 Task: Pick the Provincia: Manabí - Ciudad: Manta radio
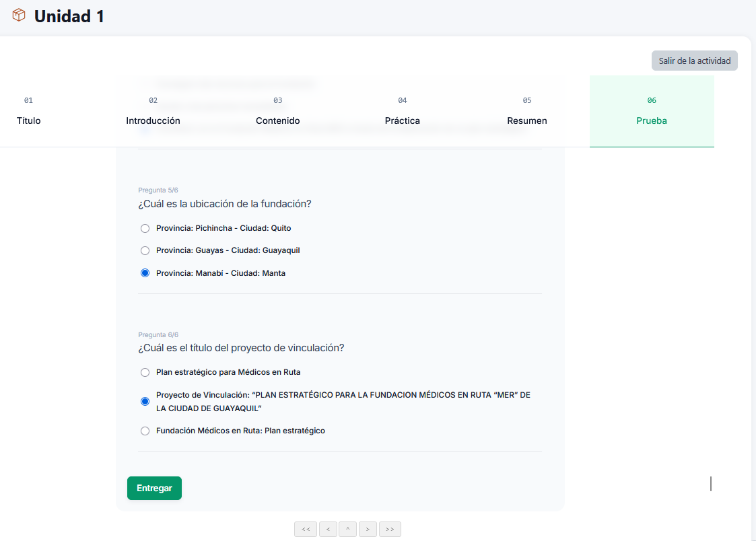[145, 273]
